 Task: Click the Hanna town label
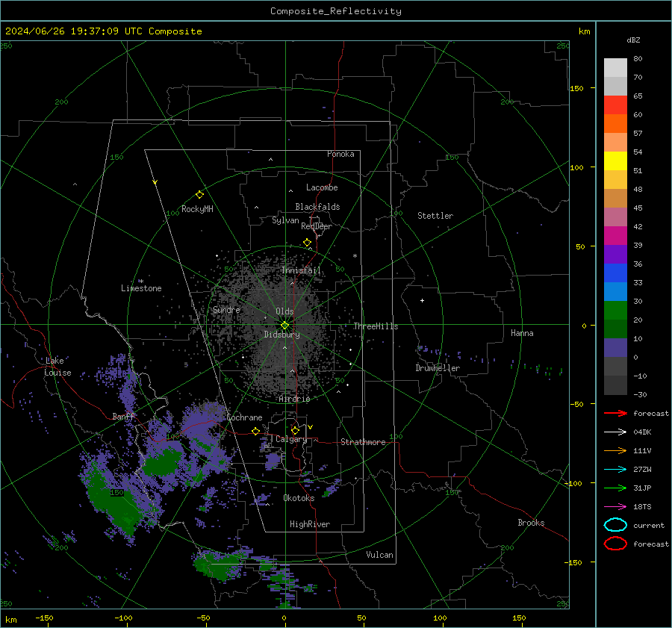tap(522, 333)
